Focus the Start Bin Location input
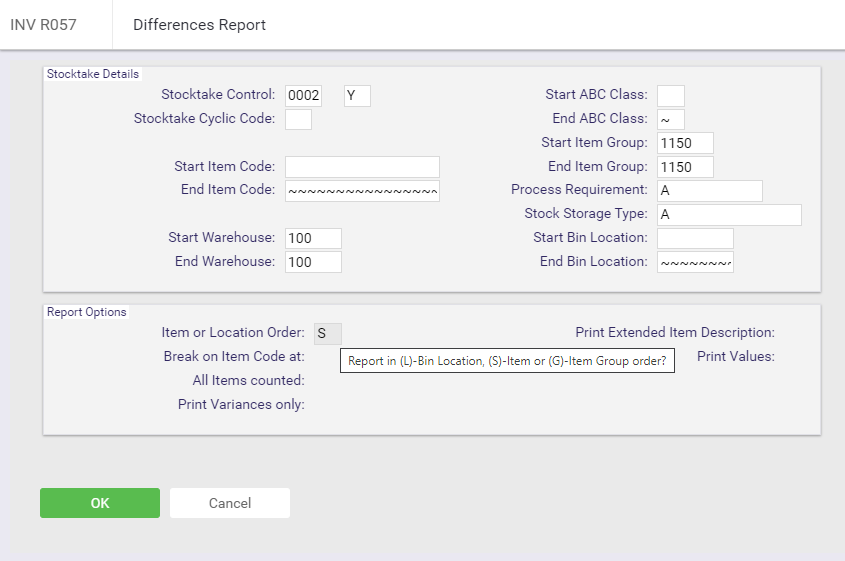The height and width of the screenshot is (561, 845). click(x=695, y=238)
